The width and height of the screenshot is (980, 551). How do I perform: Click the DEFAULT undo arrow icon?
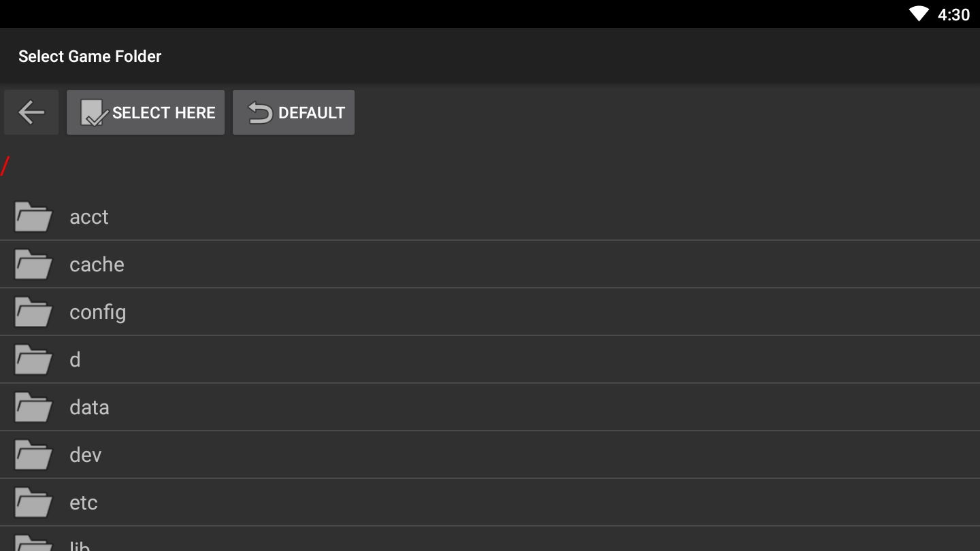(x=260, y=113)
